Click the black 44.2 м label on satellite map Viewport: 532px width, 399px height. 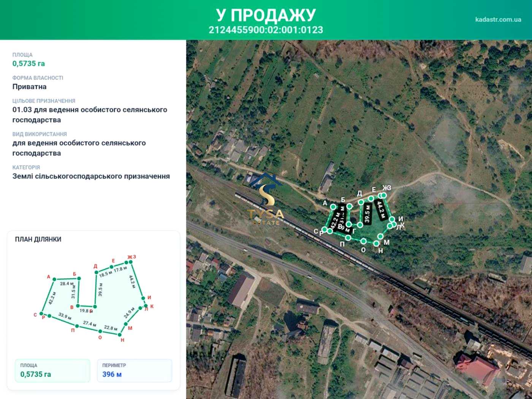click(x=381, y=210)
